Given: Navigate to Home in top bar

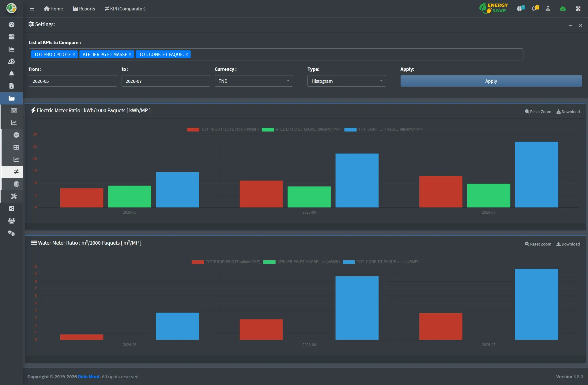Looking at the screenshot, I should pyautogui.click(x=53, y=9).
